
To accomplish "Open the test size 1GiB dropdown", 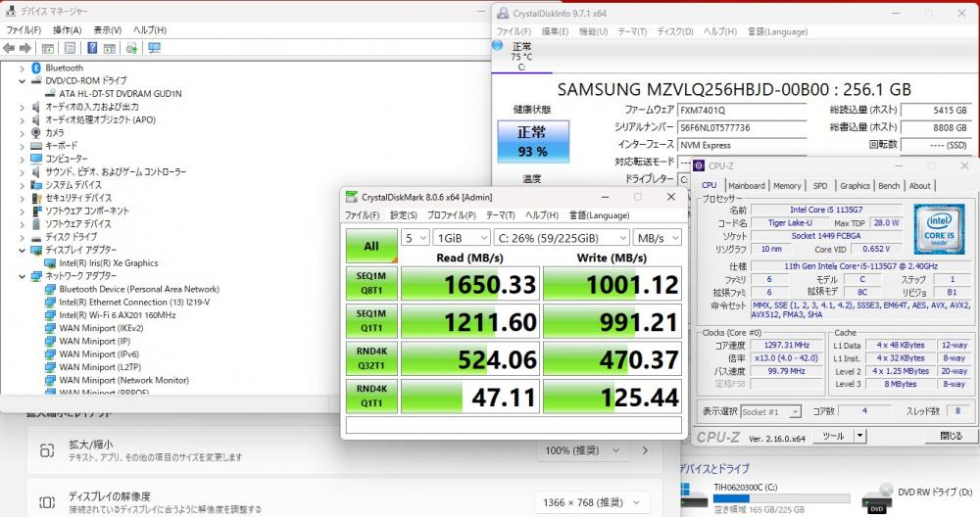I will [x=463, y=238].
